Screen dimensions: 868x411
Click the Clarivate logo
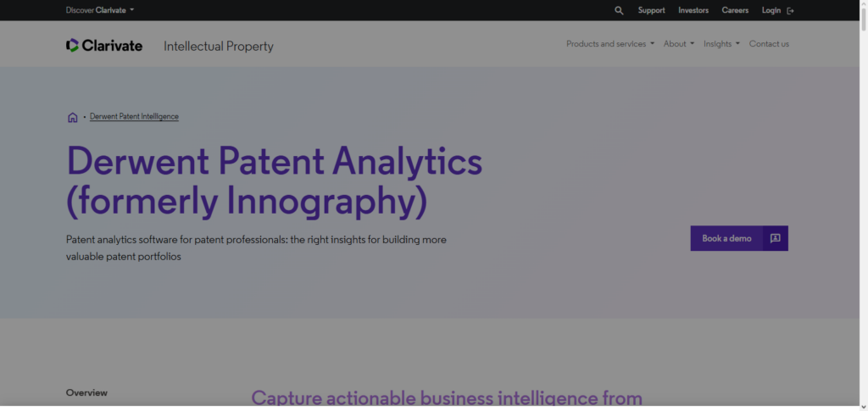click(104, 46)
